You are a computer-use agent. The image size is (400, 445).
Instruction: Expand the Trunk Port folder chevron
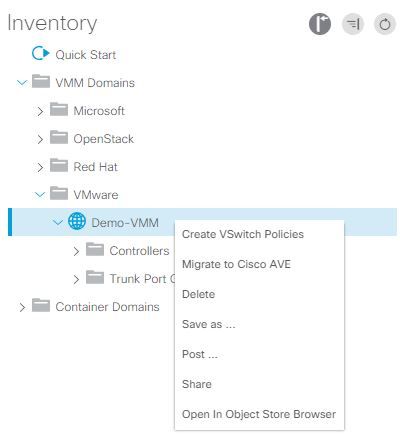tap(76, 279)
